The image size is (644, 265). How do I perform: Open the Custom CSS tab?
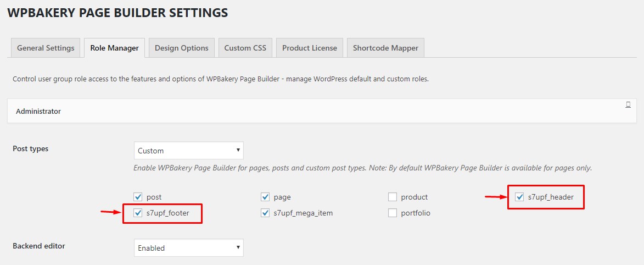pyautogui.click(x=245, y=48)
